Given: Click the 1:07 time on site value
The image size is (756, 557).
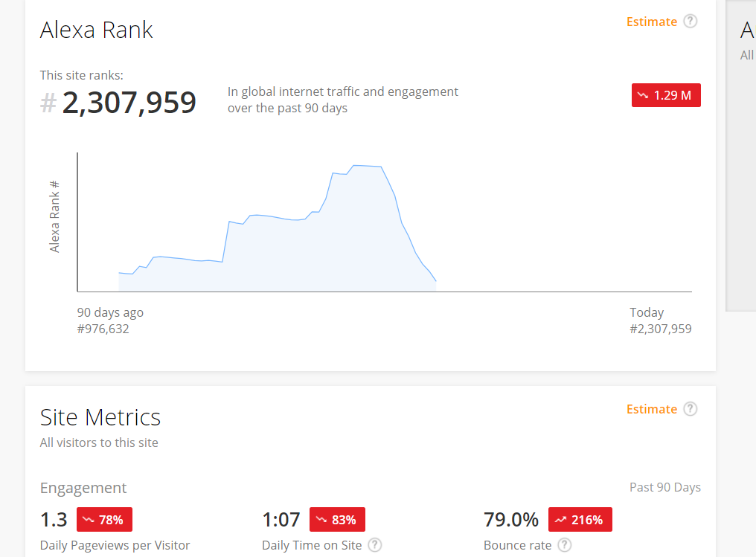Looking at the screenshot, I should click(x=281, y=519).
